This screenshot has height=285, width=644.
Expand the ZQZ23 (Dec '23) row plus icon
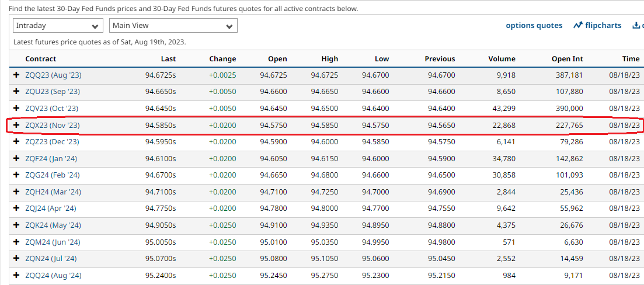tap(16, 142)
